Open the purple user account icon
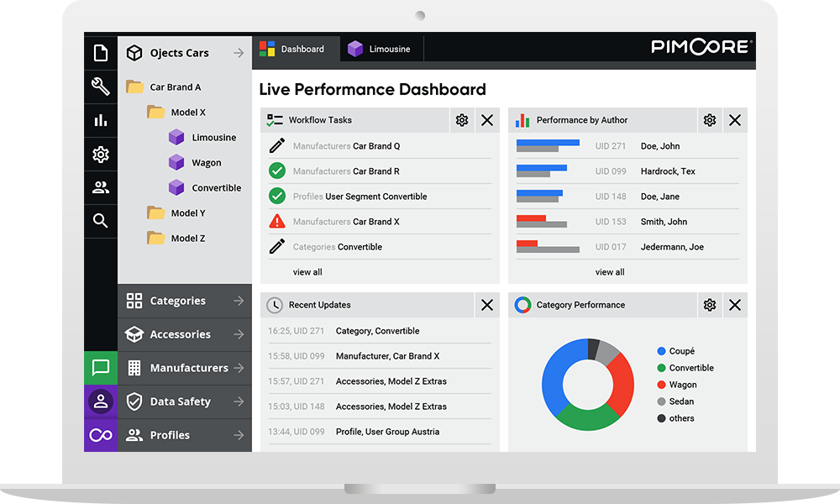This screenshot has width=840, height=504. point(101,402)
